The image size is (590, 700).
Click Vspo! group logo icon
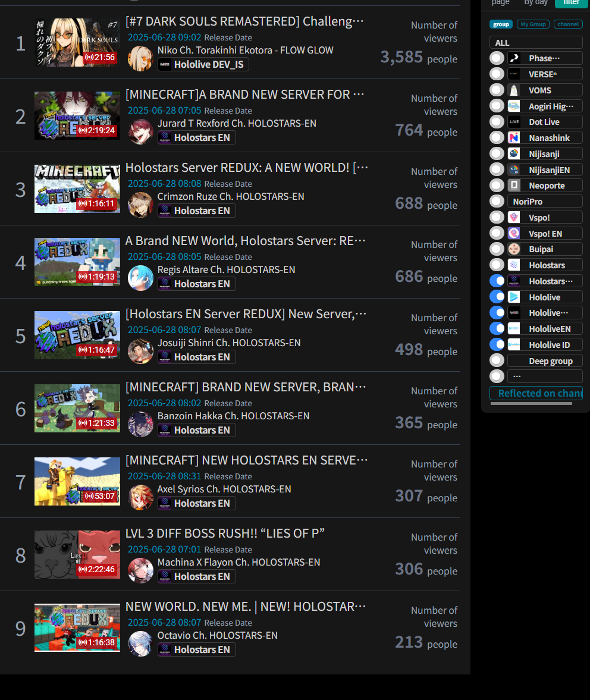click(514, 218)
